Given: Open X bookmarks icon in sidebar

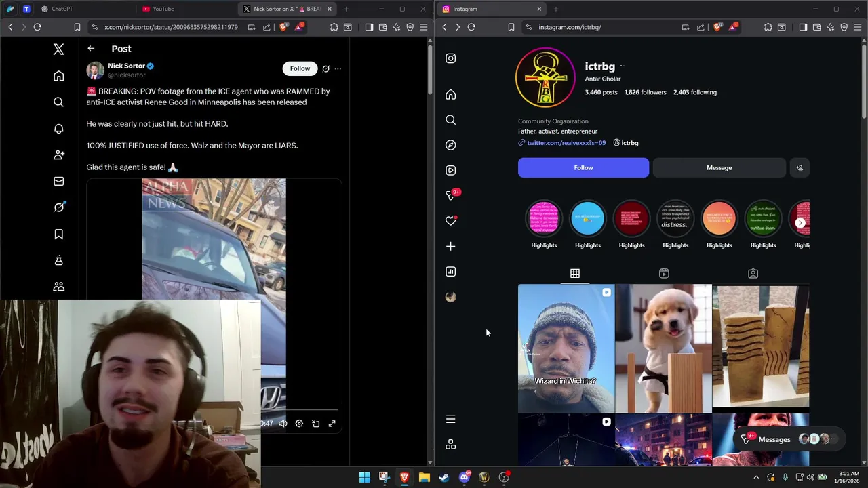Looking at the screenshot, I should click(59, 234).
